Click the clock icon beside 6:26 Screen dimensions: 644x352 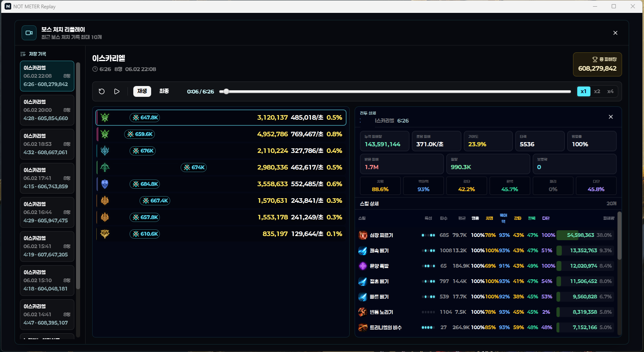pyautogui.click(x=95, y=69)
